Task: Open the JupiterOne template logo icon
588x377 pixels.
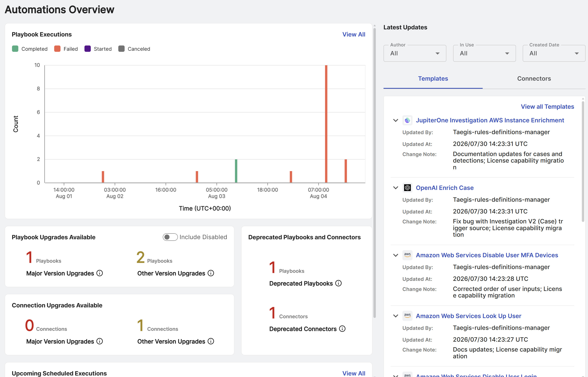Action: tap(407, 120)
